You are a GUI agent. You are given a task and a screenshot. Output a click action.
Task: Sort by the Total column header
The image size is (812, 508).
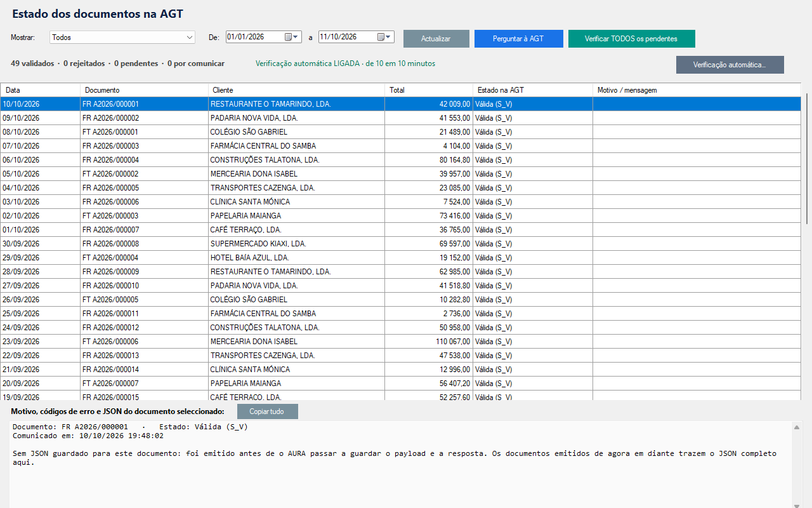coord(429,90)
